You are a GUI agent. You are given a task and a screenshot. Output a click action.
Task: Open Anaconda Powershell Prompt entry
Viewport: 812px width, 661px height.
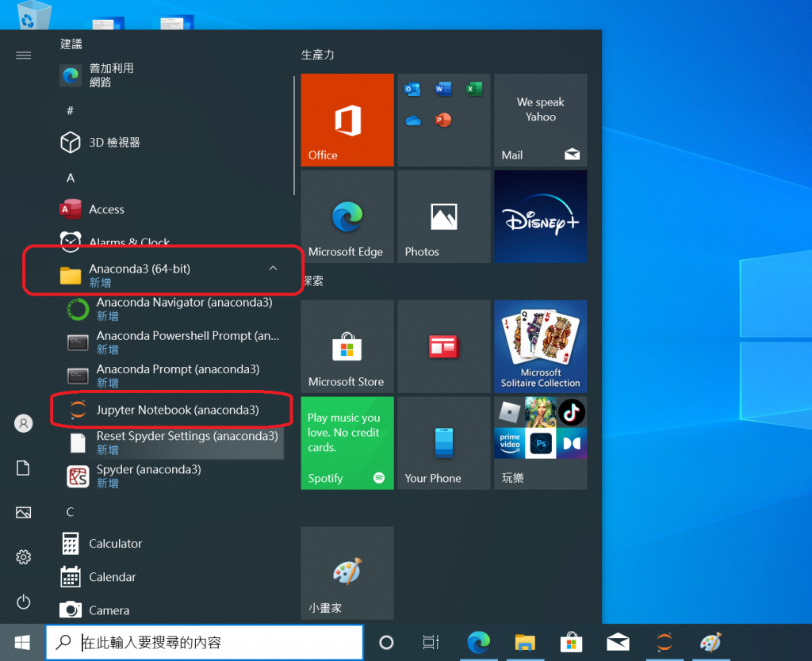171,342
